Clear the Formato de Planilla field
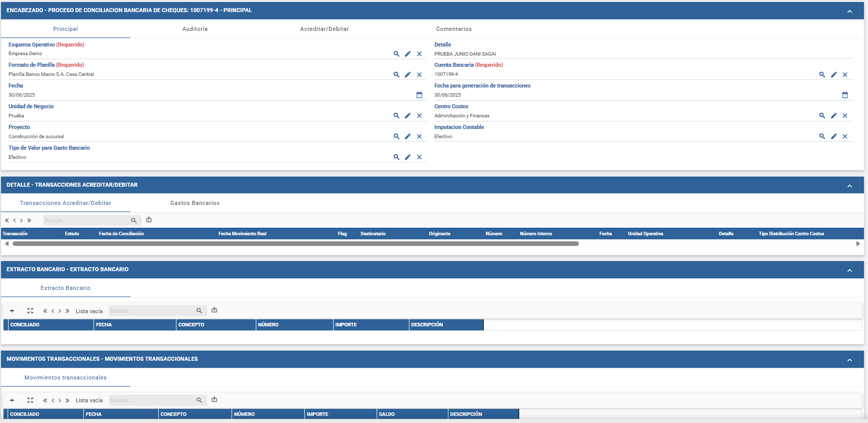Viewport: 868px width, 423px height. coord(419,74)
